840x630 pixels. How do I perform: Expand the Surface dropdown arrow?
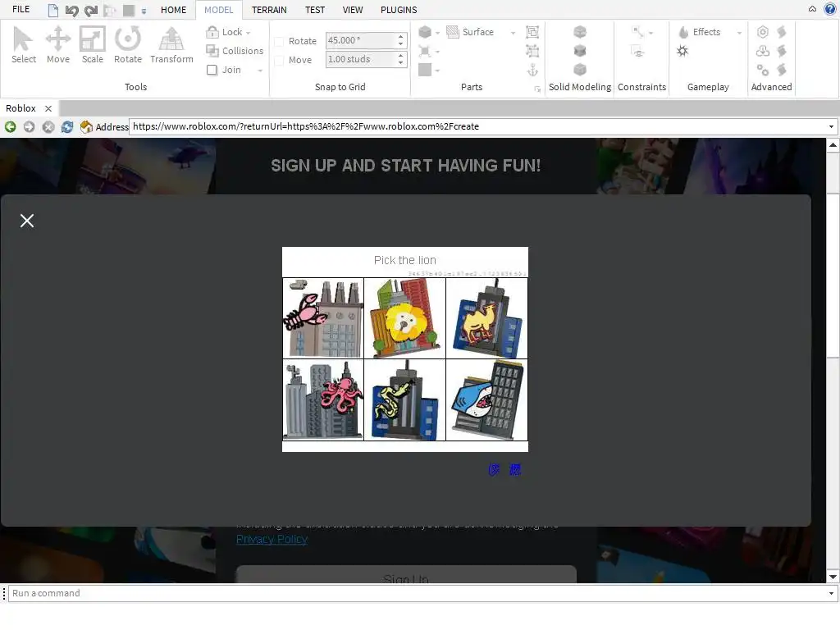click(513, 33)
